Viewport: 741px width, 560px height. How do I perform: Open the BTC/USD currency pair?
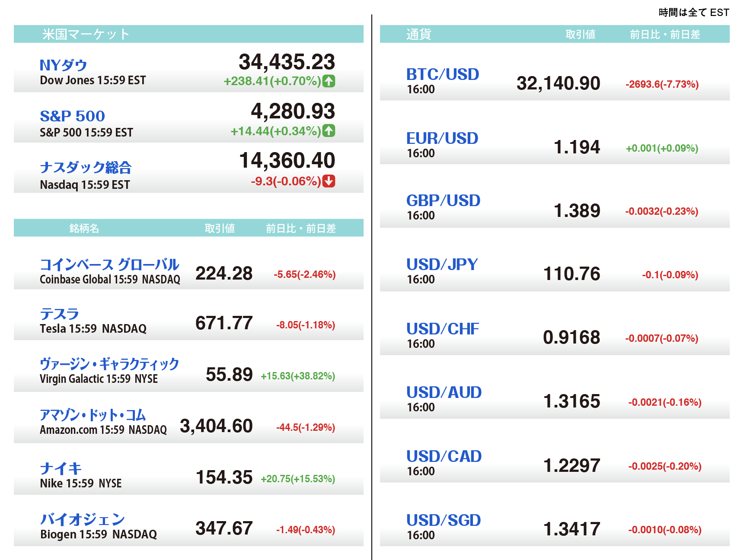442,74
